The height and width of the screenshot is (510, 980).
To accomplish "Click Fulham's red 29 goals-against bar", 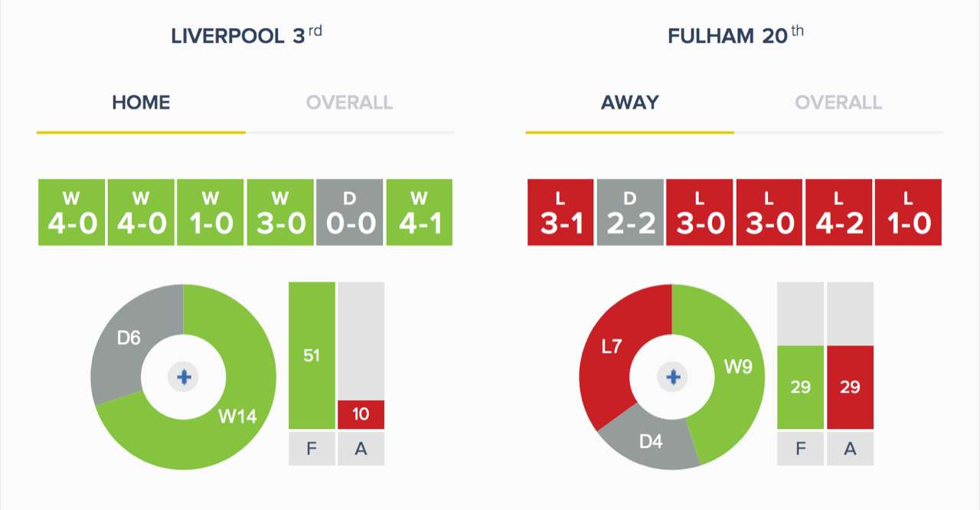I will pos(850,387).
